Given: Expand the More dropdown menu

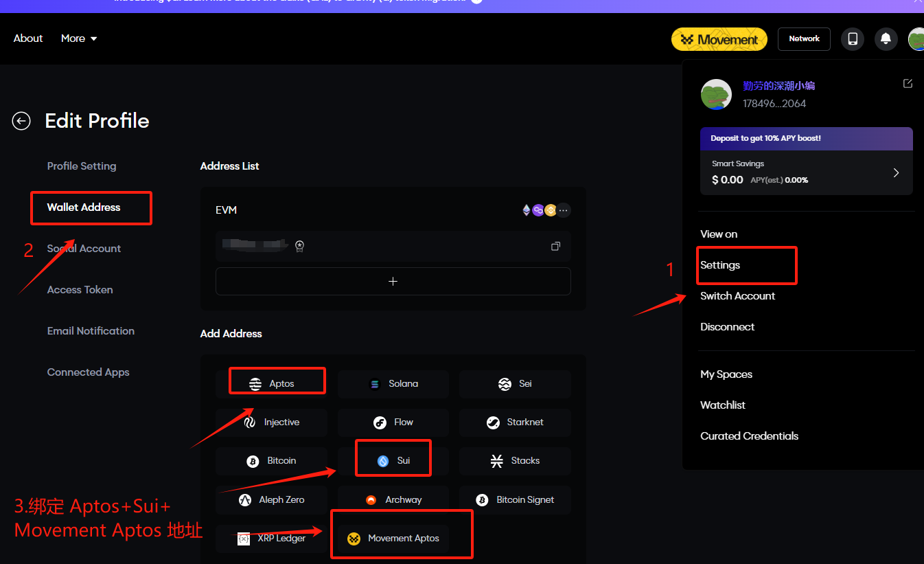Looking at the screenshot, I should 79,38.
